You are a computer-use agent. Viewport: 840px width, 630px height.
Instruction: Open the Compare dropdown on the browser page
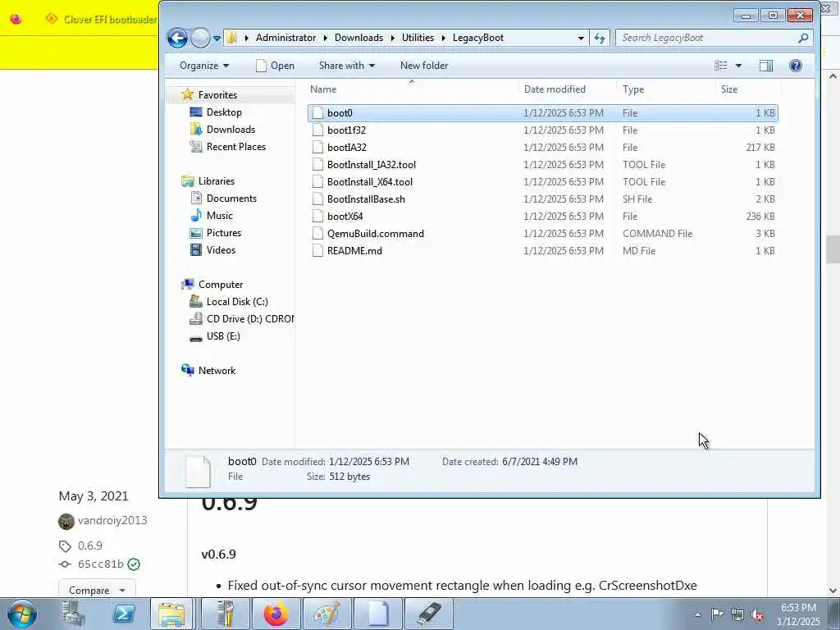click(x=97, y=590)
